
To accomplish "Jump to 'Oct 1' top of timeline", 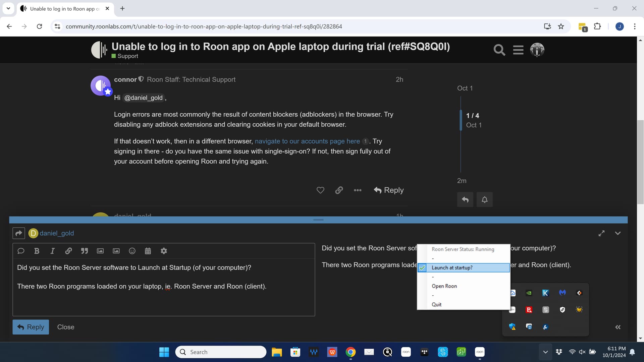I will (465, 88).
